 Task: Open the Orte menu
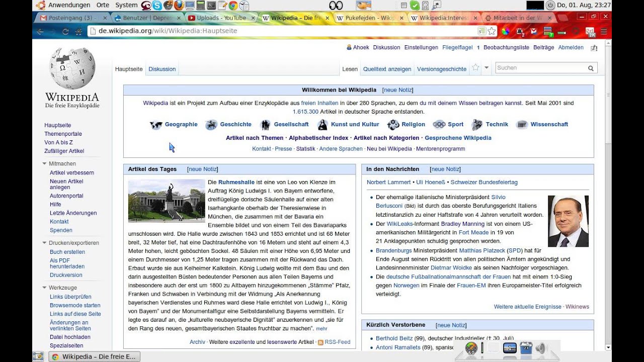tap(103, 5)
